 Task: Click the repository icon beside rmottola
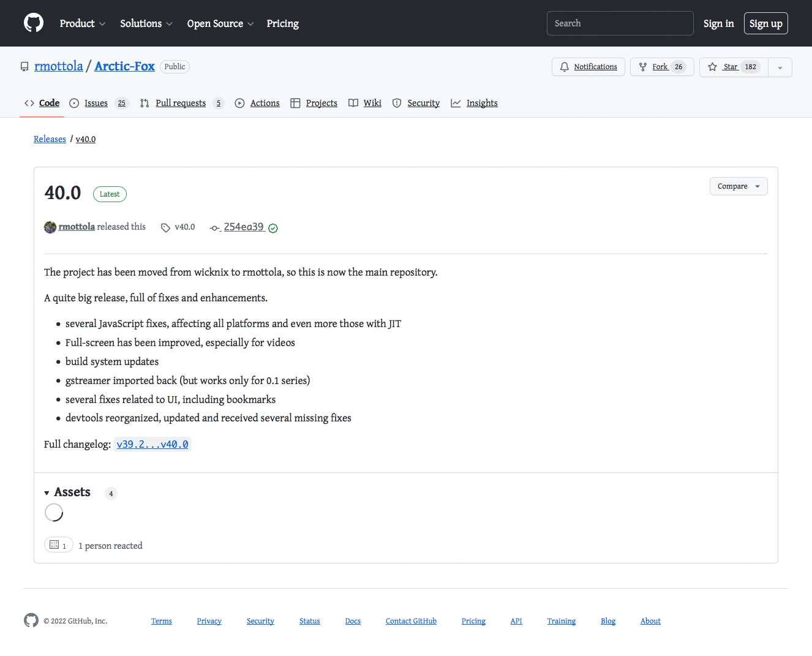24,67
